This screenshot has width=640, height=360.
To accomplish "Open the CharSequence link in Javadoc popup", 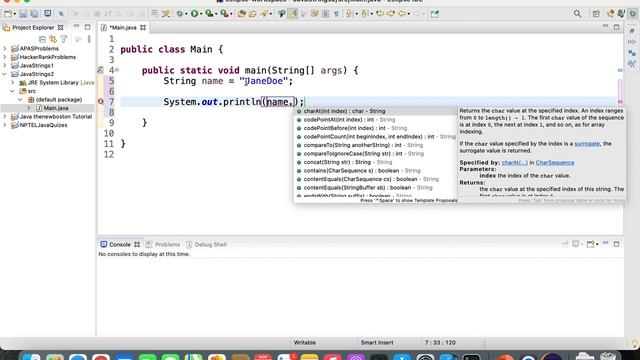I will [555, 162].
